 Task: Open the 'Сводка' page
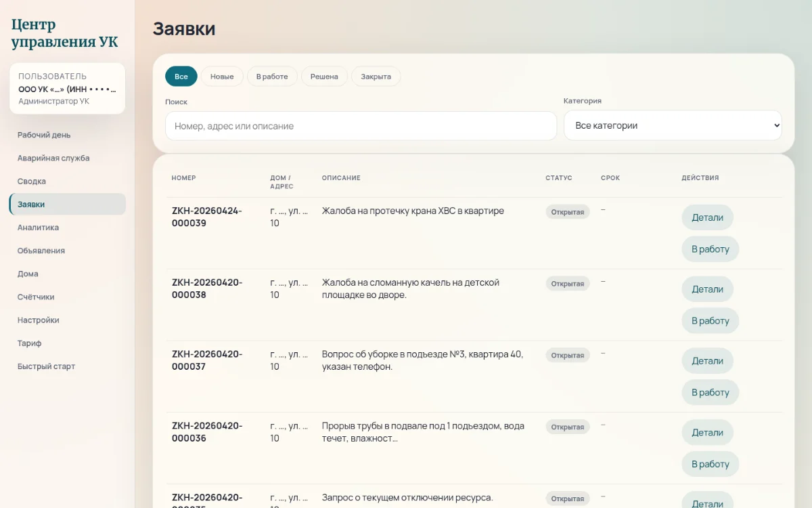[68, 181]
